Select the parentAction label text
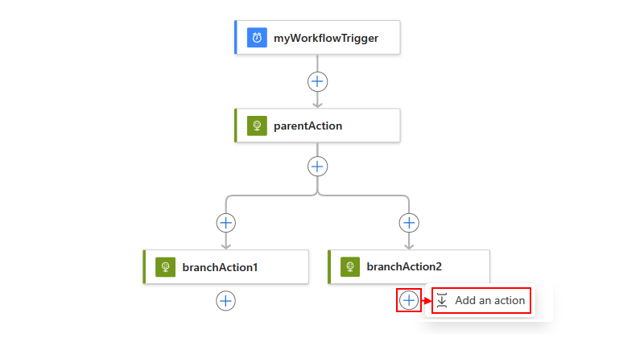Screen dimensions: 644x346 pyautogui.click(x=308, y=126)
